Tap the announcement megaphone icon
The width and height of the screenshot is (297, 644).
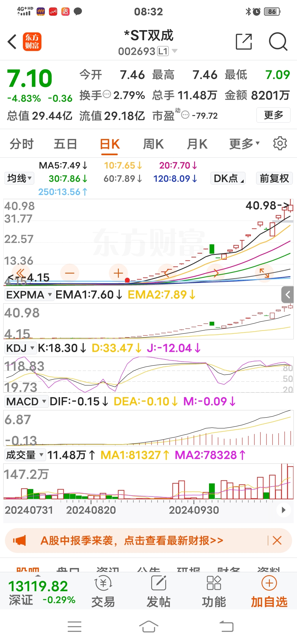[20, 541]
